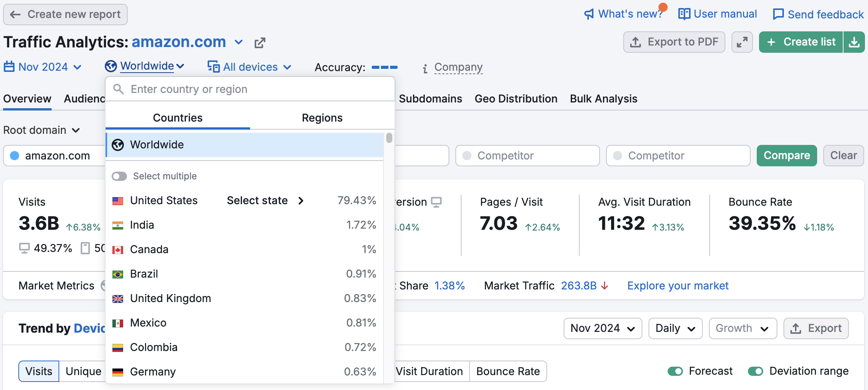
Task: Switch to the Regions tab
Action: (x=322, y=118)
